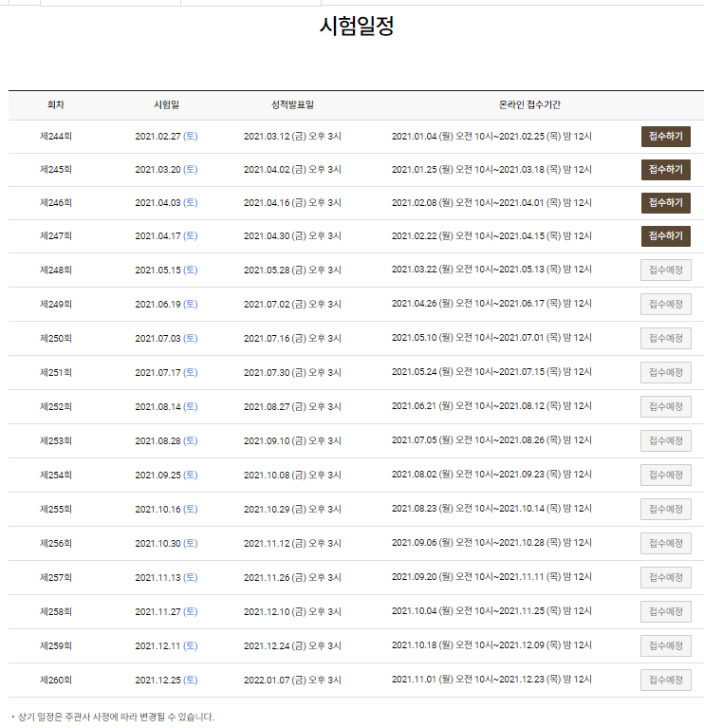Screen dimensions: 704x728
Task: Click registration period starting 2021.03.22 (월)
Action: pos(491,269)
